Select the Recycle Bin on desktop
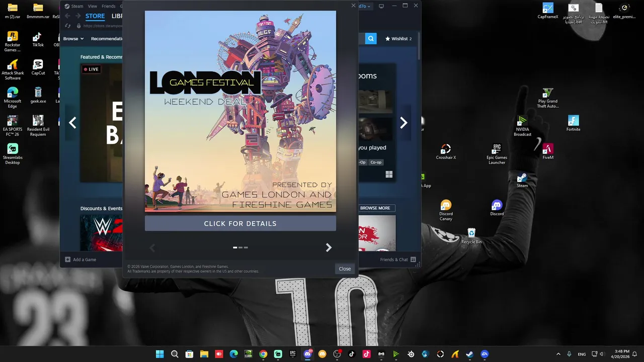 point(471,236)
